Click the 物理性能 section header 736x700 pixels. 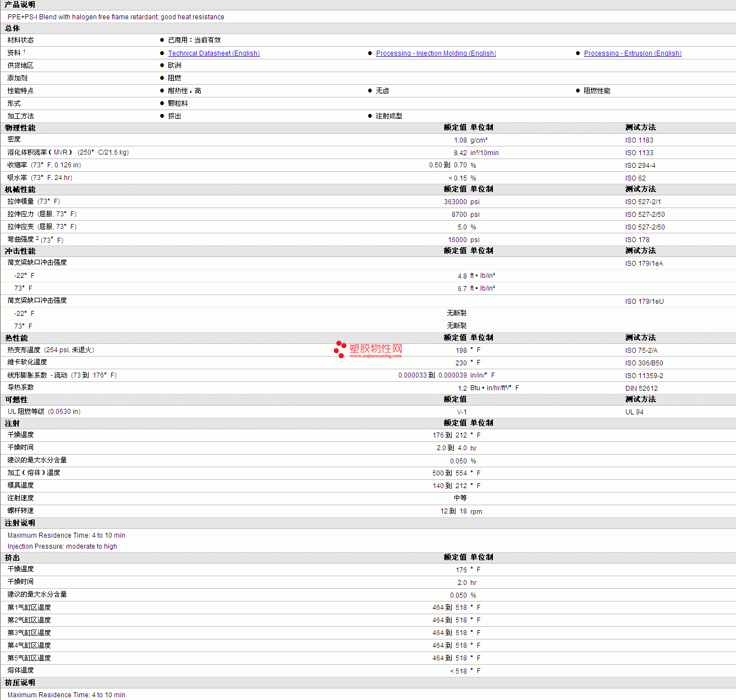pyautogui.click(x=20, y=128)
